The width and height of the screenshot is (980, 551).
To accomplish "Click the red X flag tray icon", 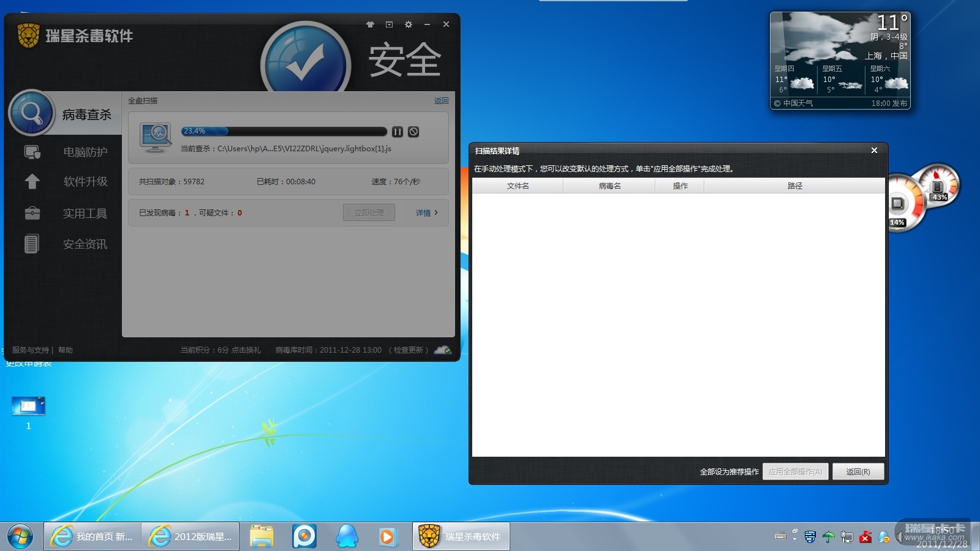I will (x=865, y=537).
